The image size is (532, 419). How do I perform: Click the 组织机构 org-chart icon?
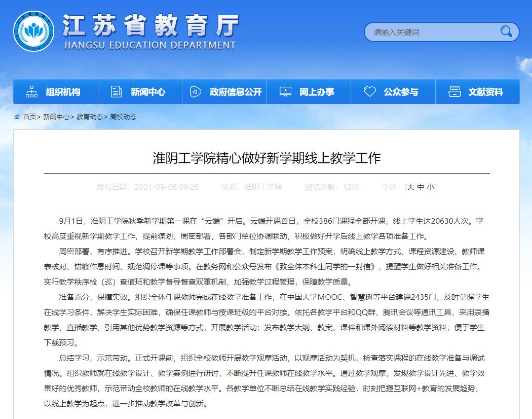tap(31, 92)
